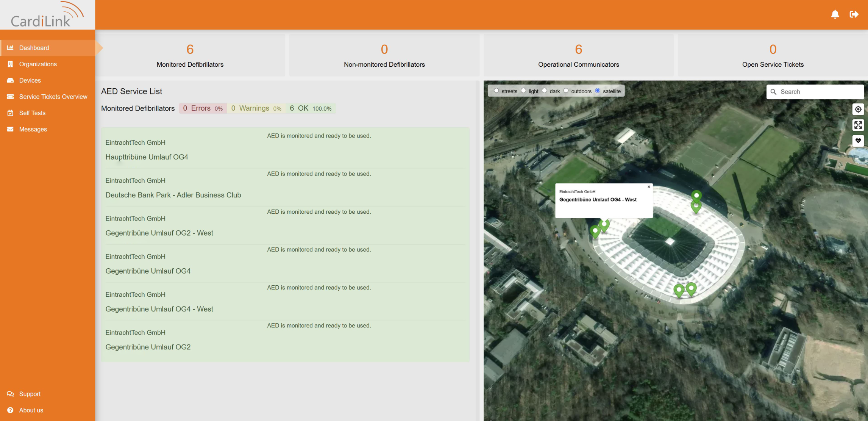
Task: Click the Devices sidebar icon
Action: pyautogui.click(x=10, y=80)
